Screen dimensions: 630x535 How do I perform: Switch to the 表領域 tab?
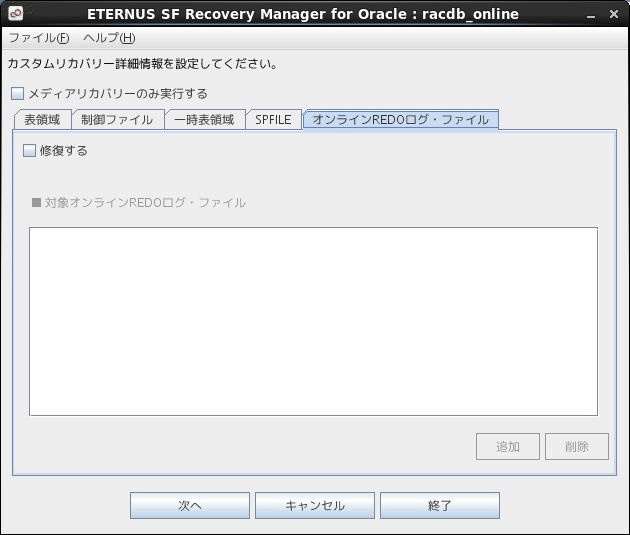click(x=43, y=120)
